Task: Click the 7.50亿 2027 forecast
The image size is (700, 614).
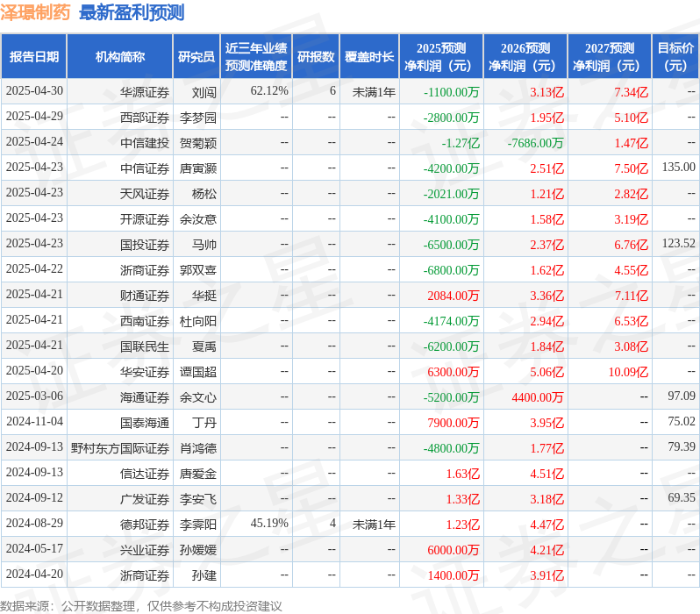Action: (x=632, y=168)
